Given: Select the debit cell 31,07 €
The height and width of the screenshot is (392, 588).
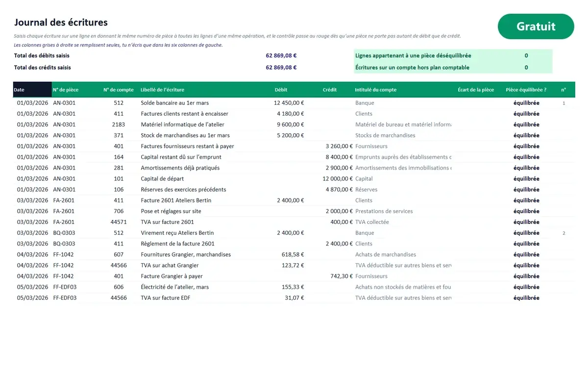Looking at the screenshot, I should [294, 297].
